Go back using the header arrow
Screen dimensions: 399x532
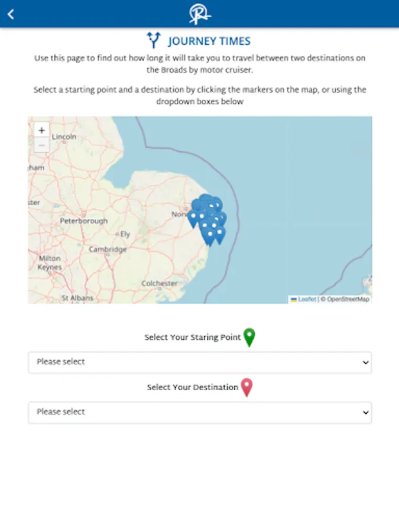(11, 14)
